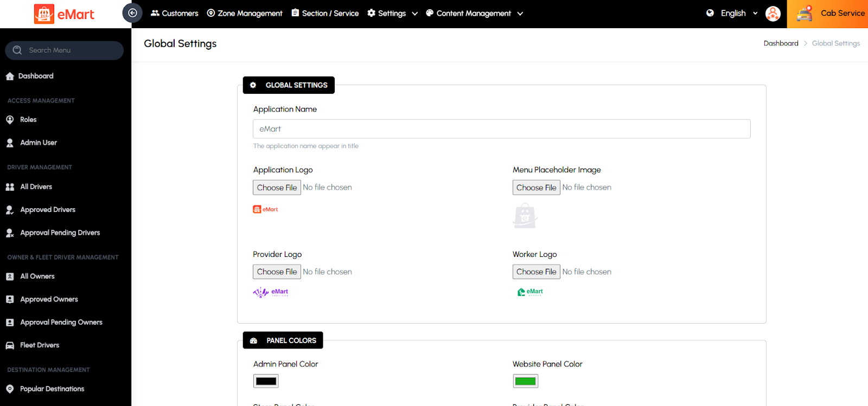Image resolution: width=868 pixels, height=406 pixels.
Task: Expand the Content Management dropdown
Action: [x=474, y=14]
